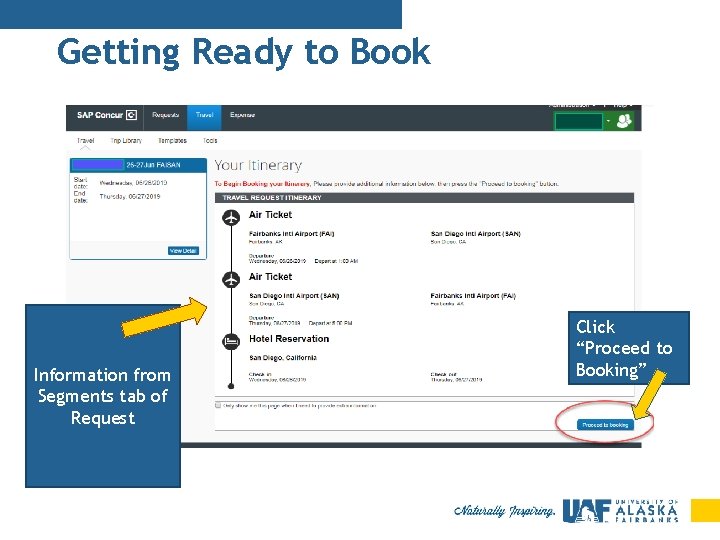Click the Administration menu in the header
The height and width of the screenshot is (540, 720).
pyautogui.click(x=572, y=106)
